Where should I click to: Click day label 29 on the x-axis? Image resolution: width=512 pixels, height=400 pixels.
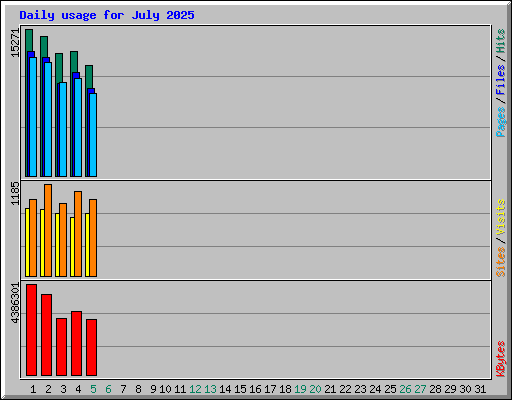coord(450,389)
